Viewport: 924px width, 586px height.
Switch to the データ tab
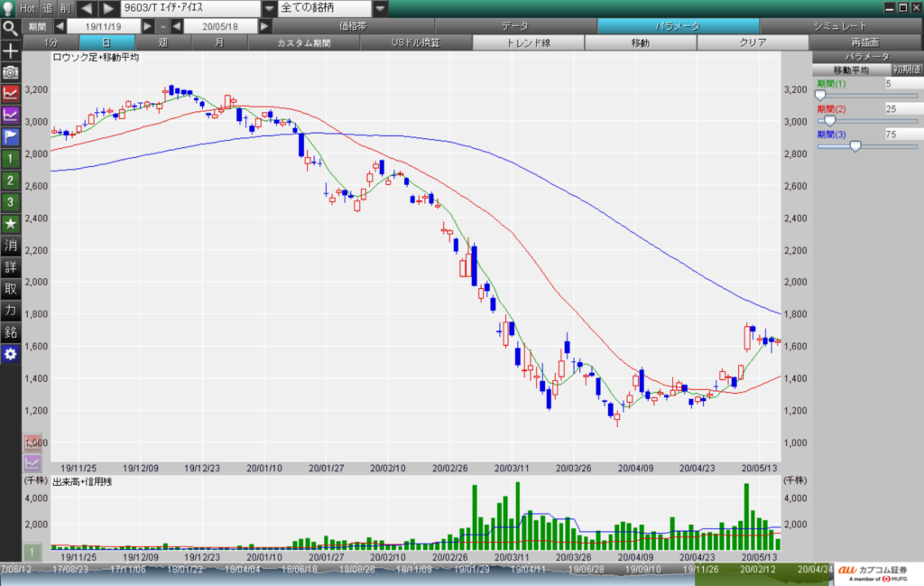coord(515,26)
